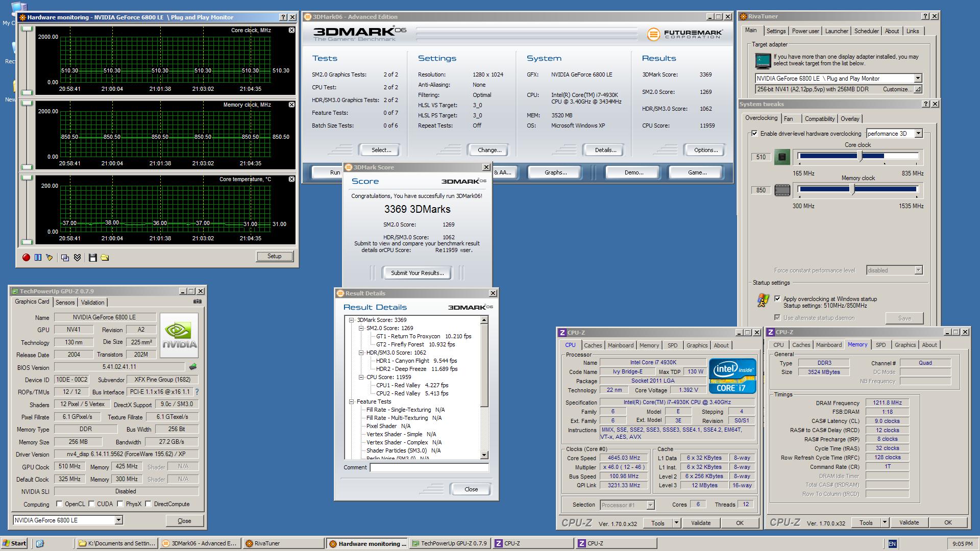Close the Core clock graph with its X
Image resolution: width=980 pixels, height=551 pixels.
pyautogui.click(x=291, y=30)
